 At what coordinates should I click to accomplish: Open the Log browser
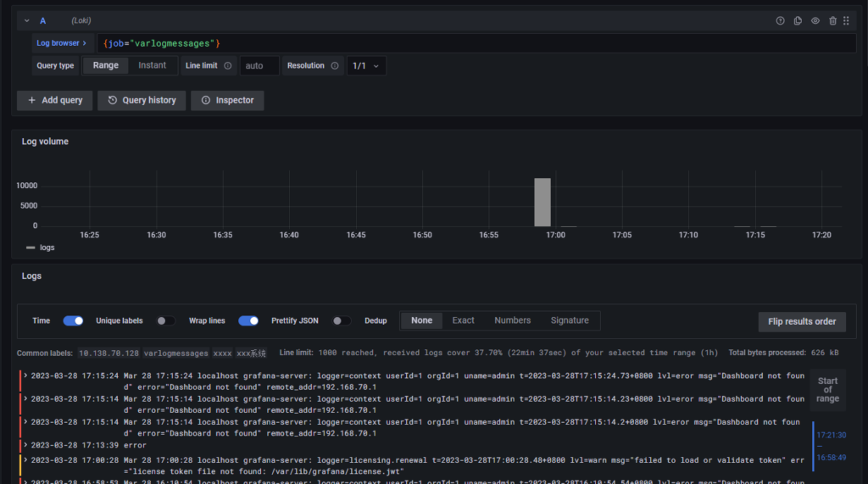click(x=61, y=42)
